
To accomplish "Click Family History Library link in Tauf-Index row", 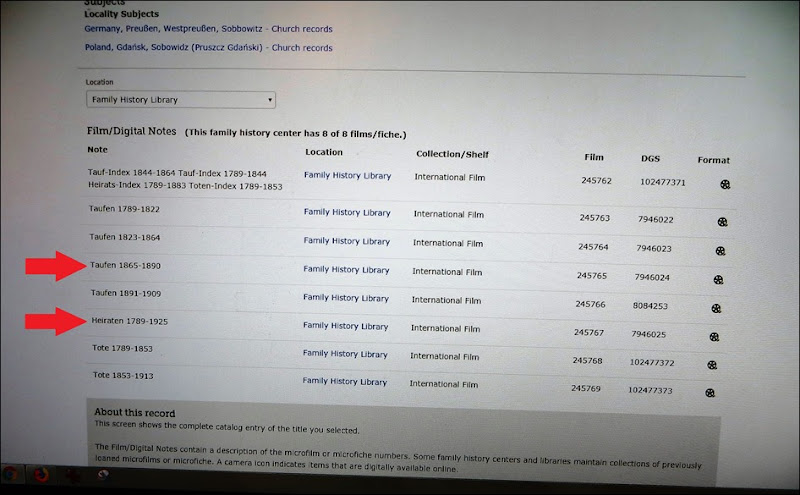I will tap(347, 176).
